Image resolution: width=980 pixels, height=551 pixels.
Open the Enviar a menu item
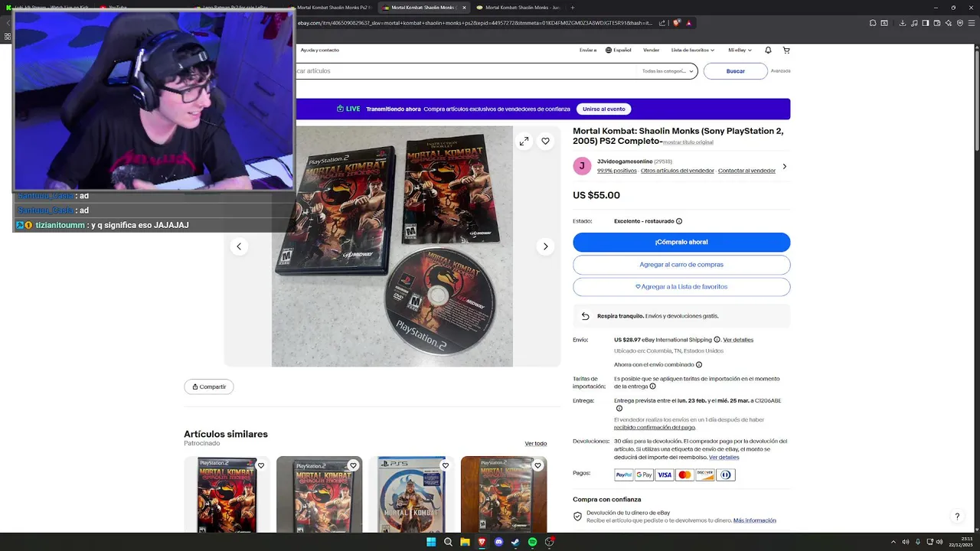tap(588, 50)
